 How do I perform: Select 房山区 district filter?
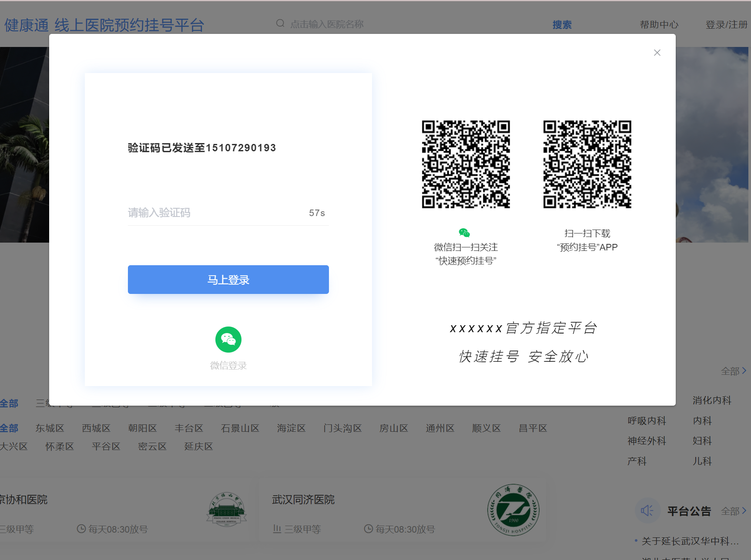[394, 428]
